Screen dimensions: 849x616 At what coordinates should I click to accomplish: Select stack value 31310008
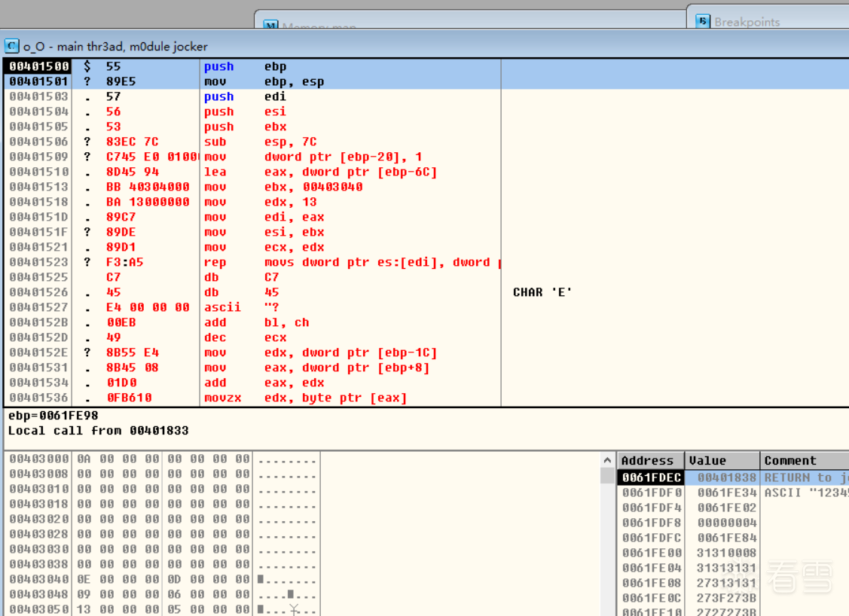tap(726, 553)
